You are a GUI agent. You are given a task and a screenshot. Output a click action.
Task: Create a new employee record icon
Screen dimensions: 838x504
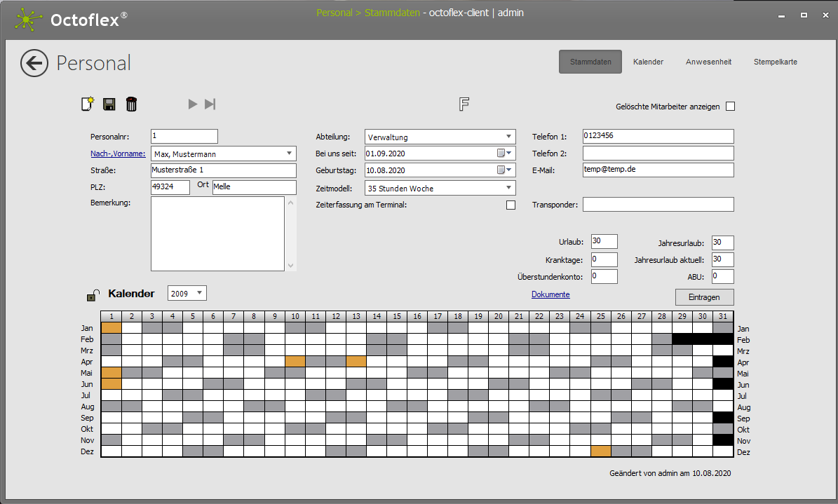[x=88, y=104]
